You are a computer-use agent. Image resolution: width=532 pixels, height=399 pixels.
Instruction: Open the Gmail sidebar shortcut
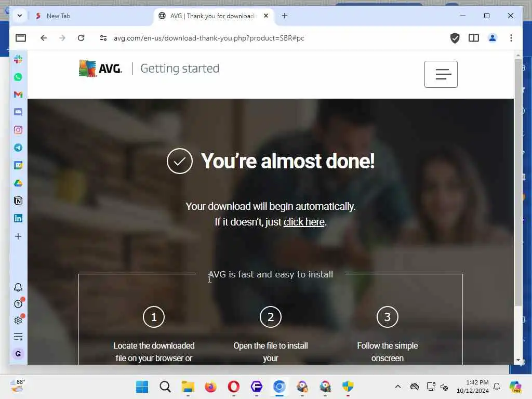pyautogui.click(x=18, y=95)
